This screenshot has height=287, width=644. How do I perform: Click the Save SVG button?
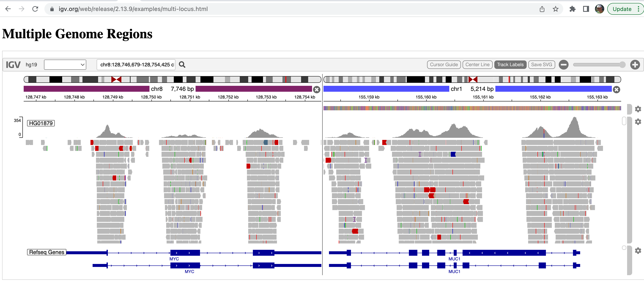coord(541,64)
